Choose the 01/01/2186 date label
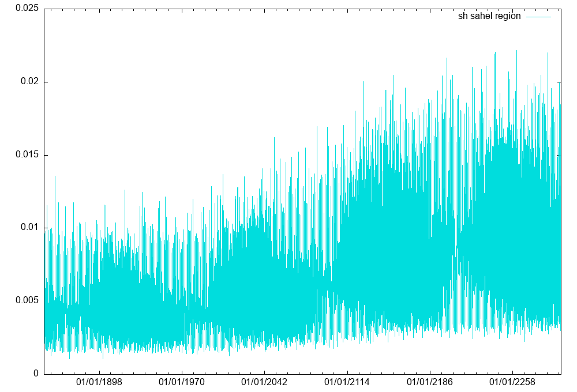The image size is (577, 392). 430,382
